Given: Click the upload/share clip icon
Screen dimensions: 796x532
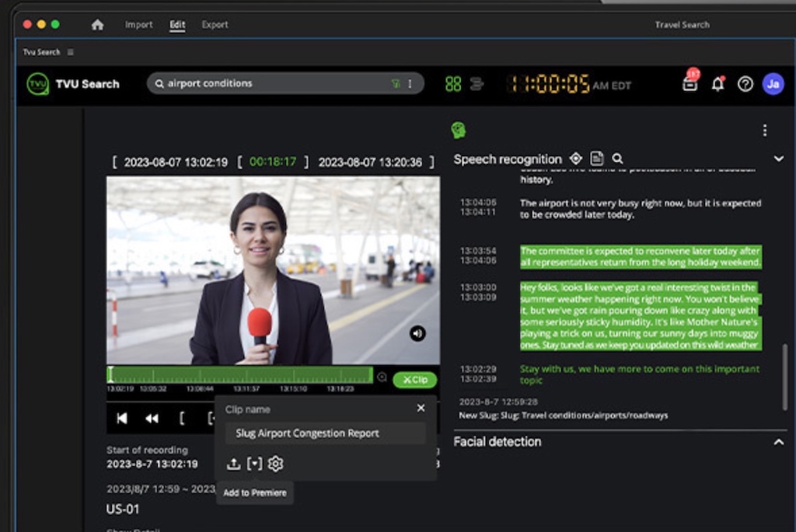Looking at the screenshot, I should (x=233, y=464).
